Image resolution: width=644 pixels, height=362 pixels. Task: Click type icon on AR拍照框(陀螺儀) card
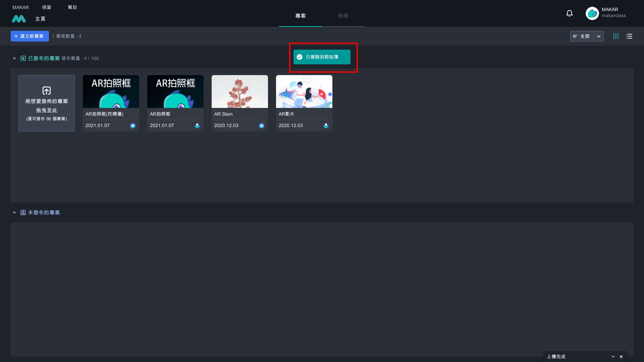[133, 126]
